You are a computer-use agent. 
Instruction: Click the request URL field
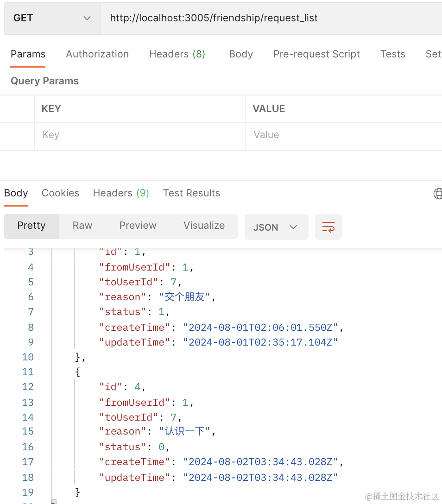pyautogui.click(x=269, y=18)
